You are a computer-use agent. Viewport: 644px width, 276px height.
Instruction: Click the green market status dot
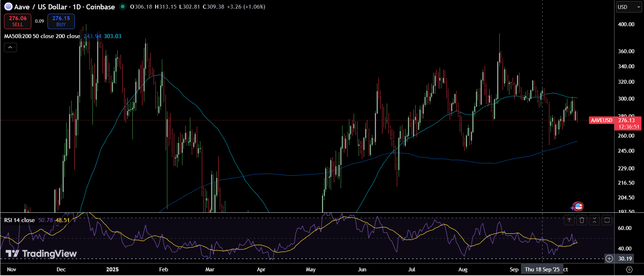tap(123, 6)
